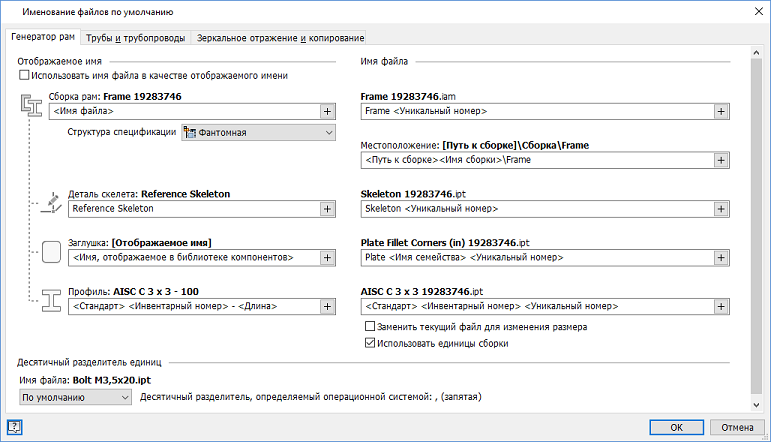Click plus button beside location path field
This screenshot has width=771, height=442.
click(721, 159)
